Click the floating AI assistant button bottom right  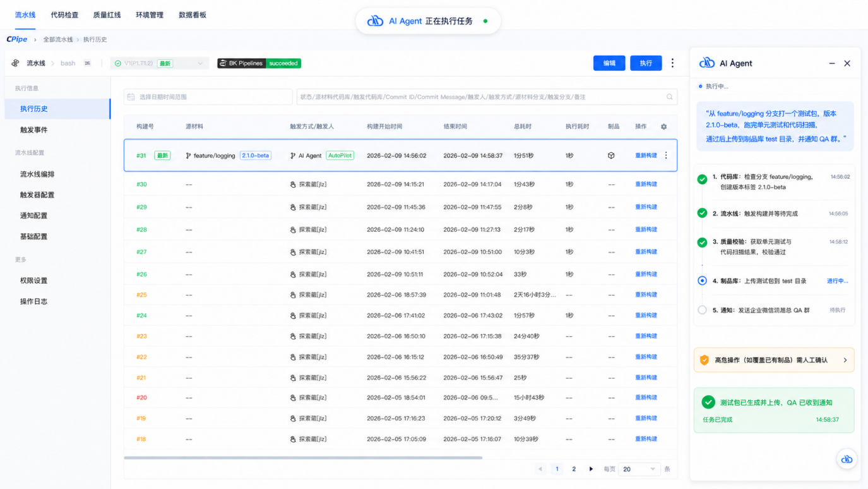tap(847, 459)
